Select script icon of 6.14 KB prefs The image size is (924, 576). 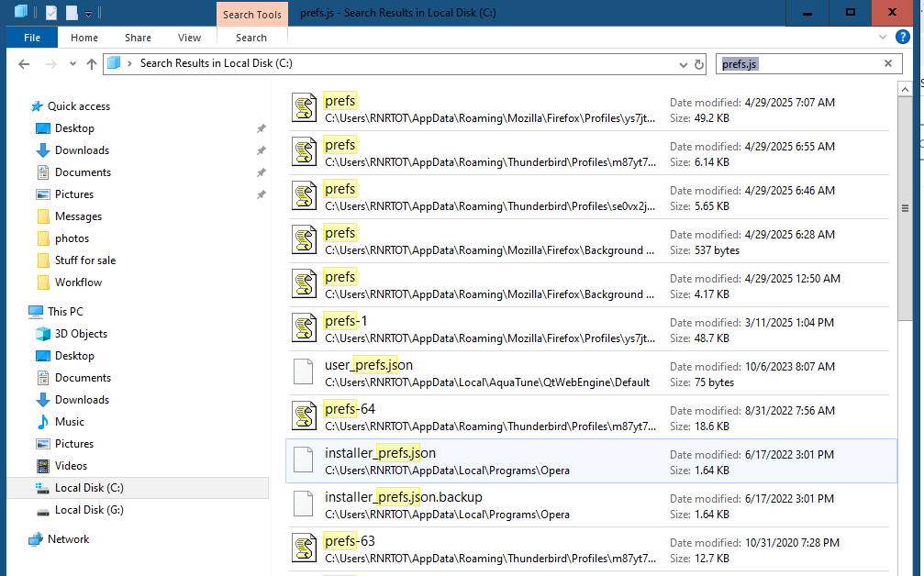pos(305,152)
